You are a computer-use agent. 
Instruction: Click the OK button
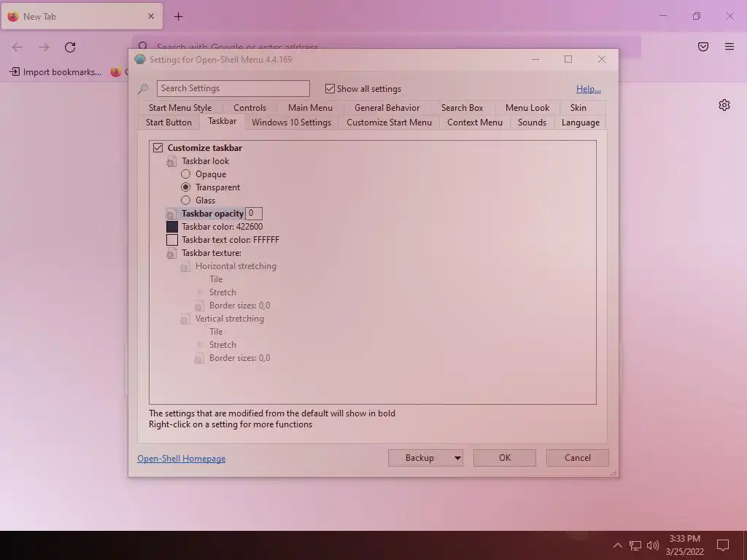click(x=505, y=458)
